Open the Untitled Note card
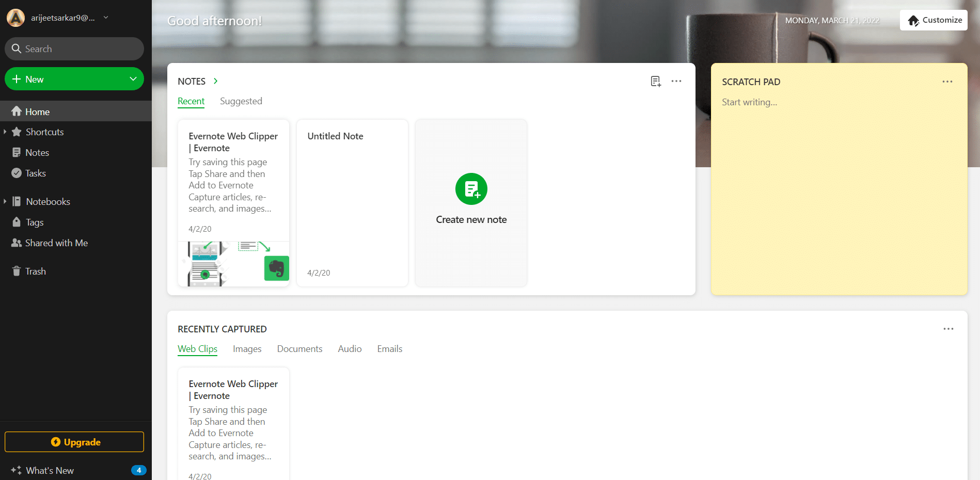The width and height of the screenshot is (980, 480). pos(352,203)
